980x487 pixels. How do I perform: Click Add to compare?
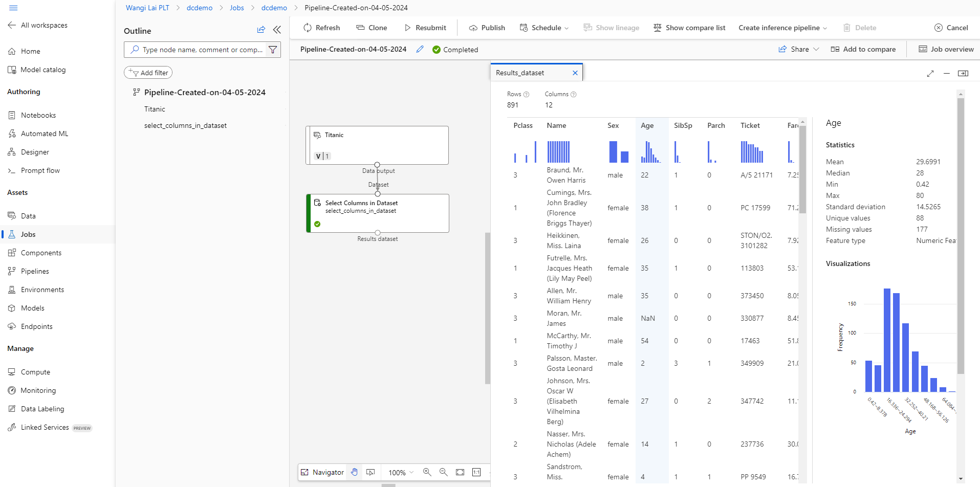tap(863, 49)
